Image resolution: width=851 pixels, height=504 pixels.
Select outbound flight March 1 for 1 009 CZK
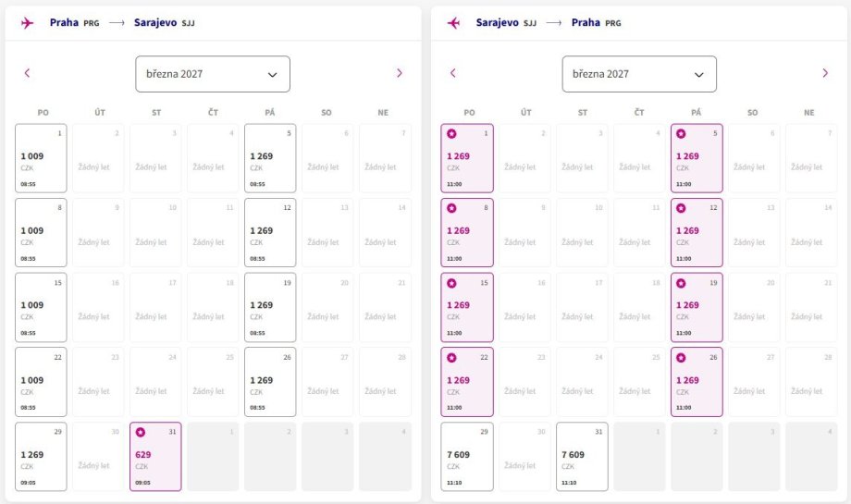click(42, 158)
